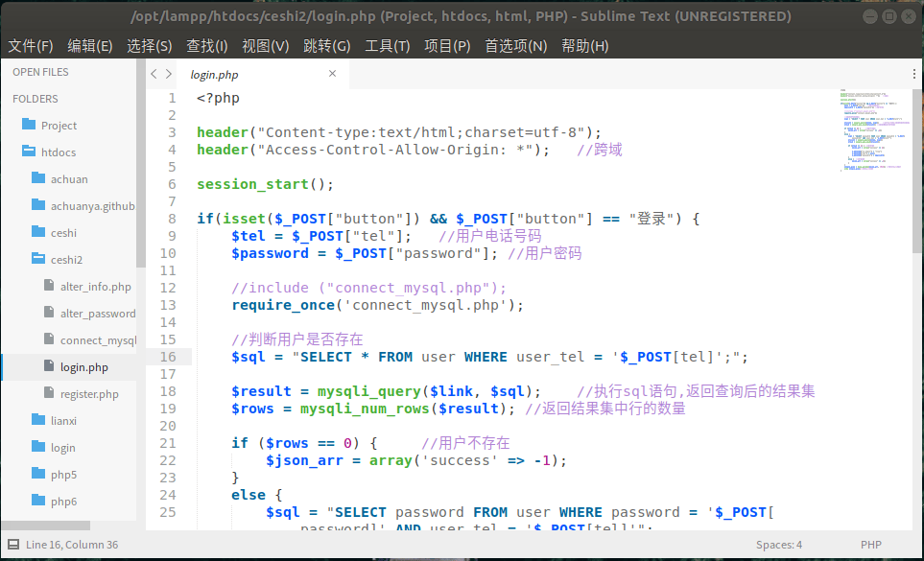Expand the achuan folder

click(x=38, y=179)
